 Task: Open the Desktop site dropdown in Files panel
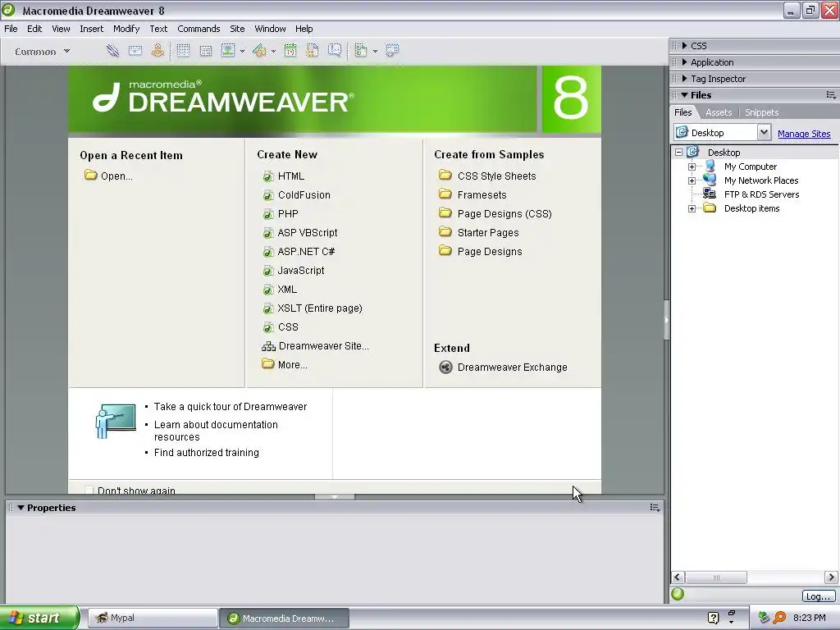(x=764, y=132)
